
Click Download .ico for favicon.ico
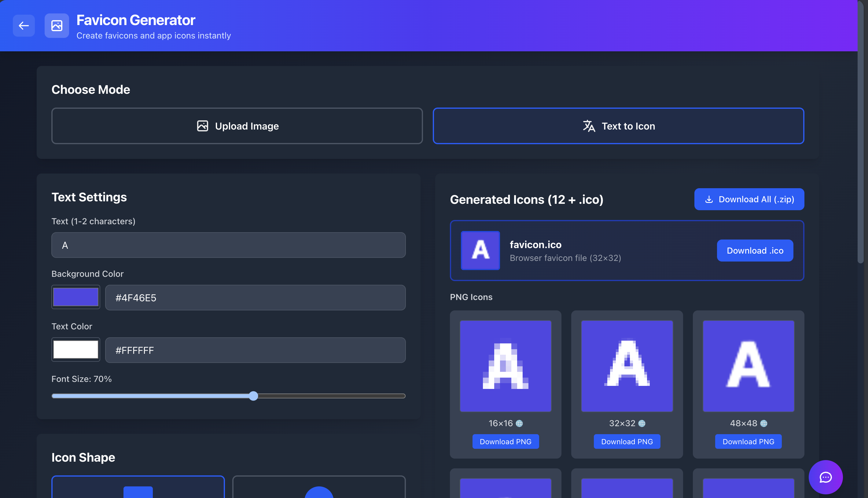tap(755, 250)
